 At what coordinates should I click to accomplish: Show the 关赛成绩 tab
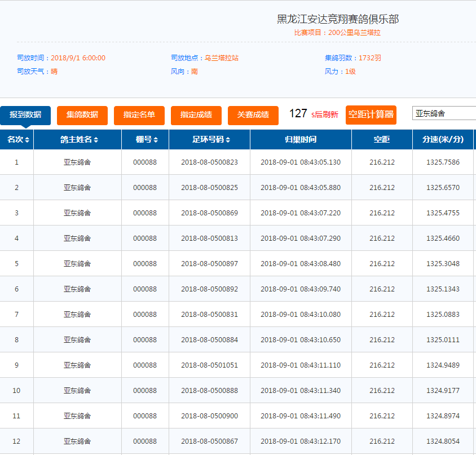coord(253,114)
